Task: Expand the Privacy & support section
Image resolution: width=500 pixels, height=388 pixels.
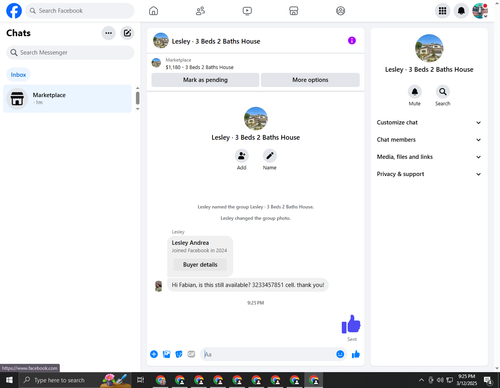Action: point(429,174)
